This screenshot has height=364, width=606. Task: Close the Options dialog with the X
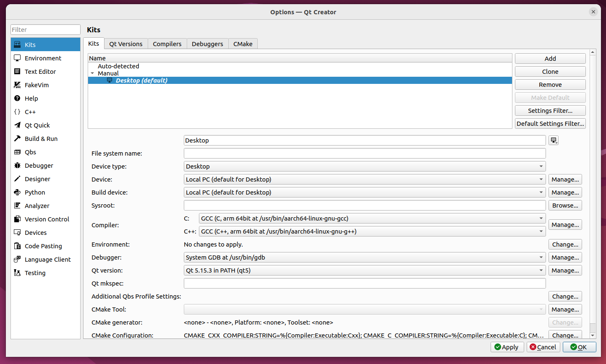593,12
